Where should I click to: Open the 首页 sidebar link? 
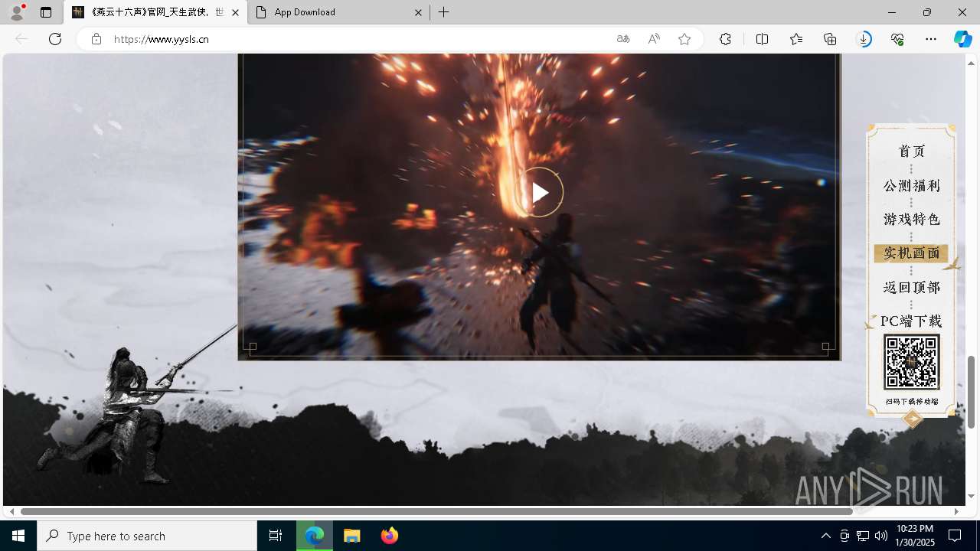point(911,152)
